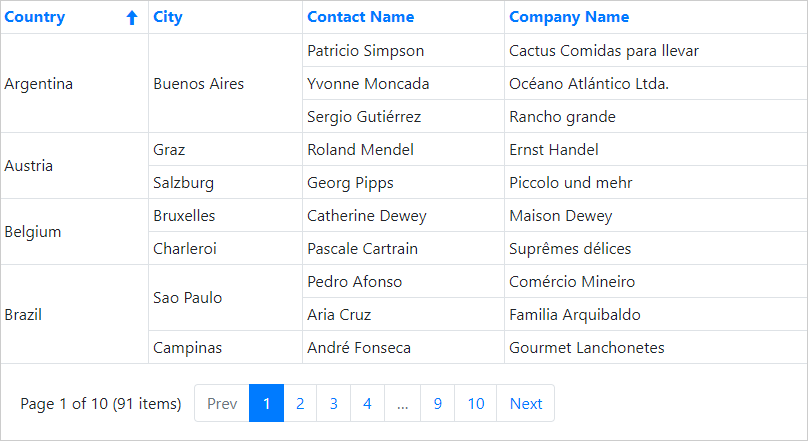
Task: Open page 4 of results
Action: point(367,403)
